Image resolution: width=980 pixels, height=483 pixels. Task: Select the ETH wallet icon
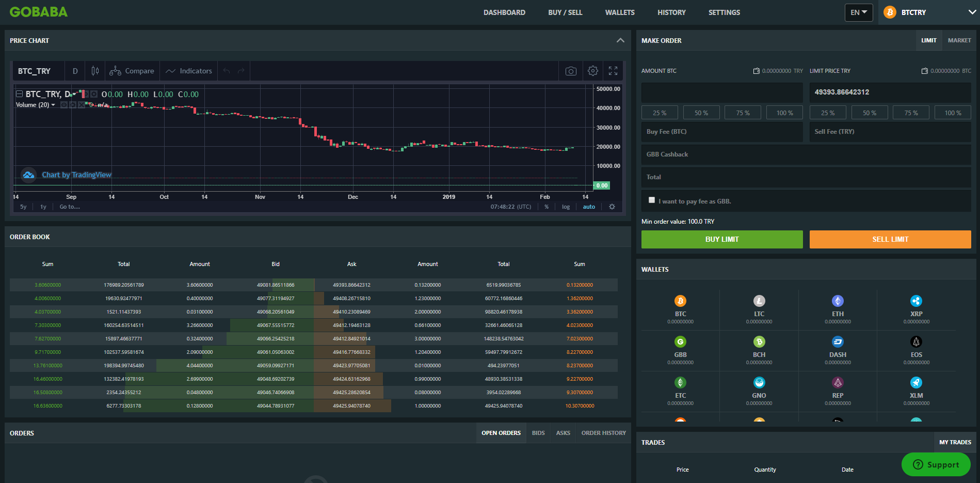pyautogui.click(x=838, y=301)
